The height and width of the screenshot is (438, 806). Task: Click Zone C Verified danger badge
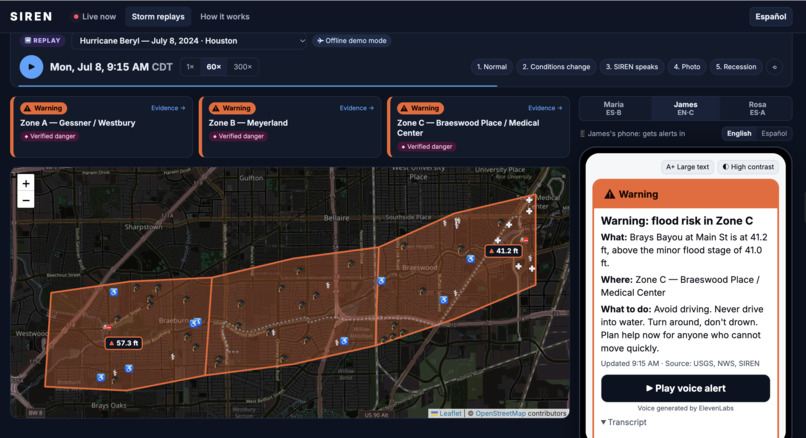427,147
